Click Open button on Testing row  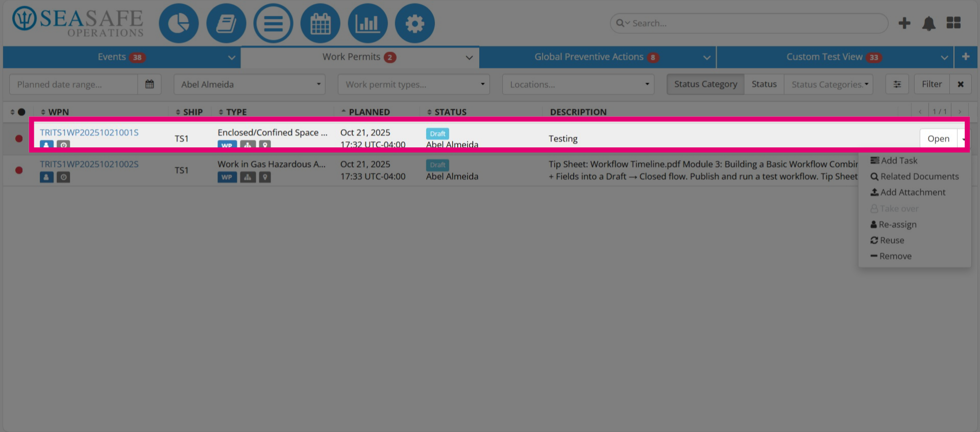tap(938, 139)
